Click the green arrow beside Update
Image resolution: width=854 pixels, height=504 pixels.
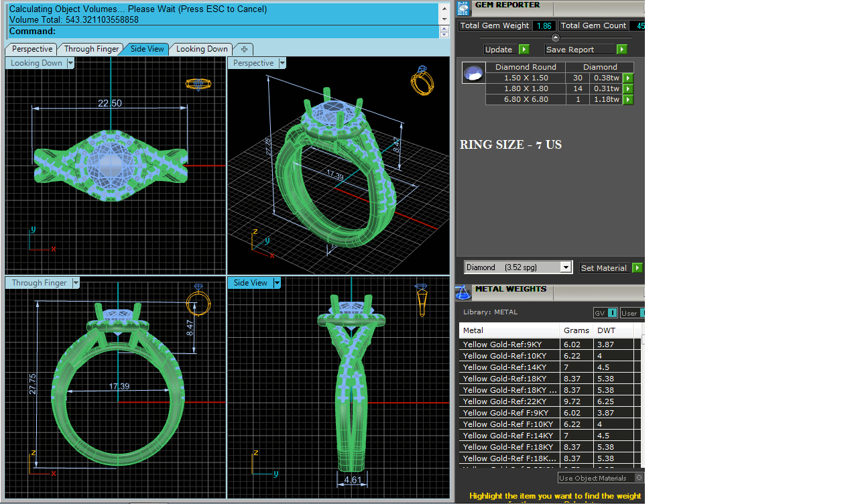tap(524, 50)
